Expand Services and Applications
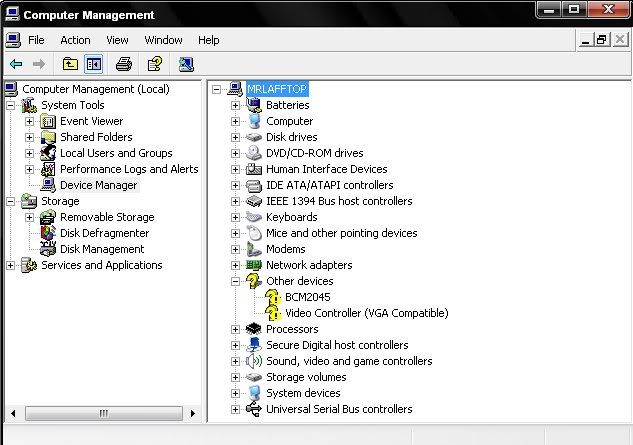The image size is (633, 445). click(10, 265)
